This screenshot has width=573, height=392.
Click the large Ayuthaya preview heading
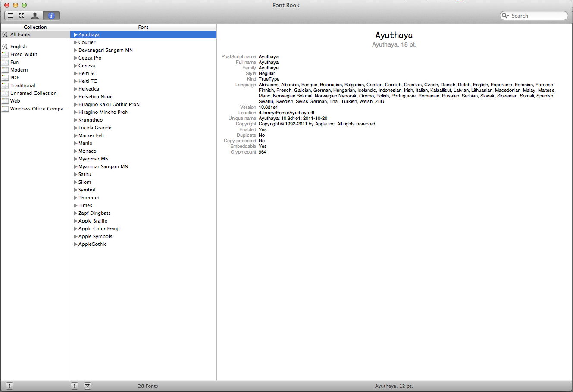pyautogui.click(x=394, y=35)
